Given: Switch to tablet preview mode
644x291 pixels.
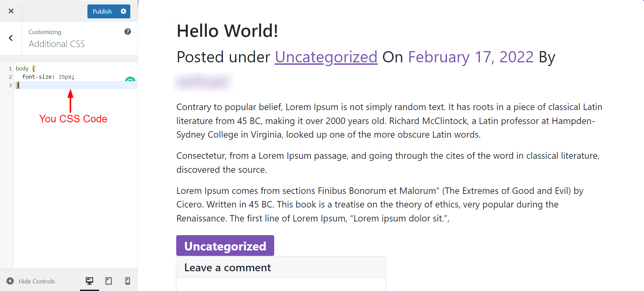Looking at the screenshot, I should (109, 281).
